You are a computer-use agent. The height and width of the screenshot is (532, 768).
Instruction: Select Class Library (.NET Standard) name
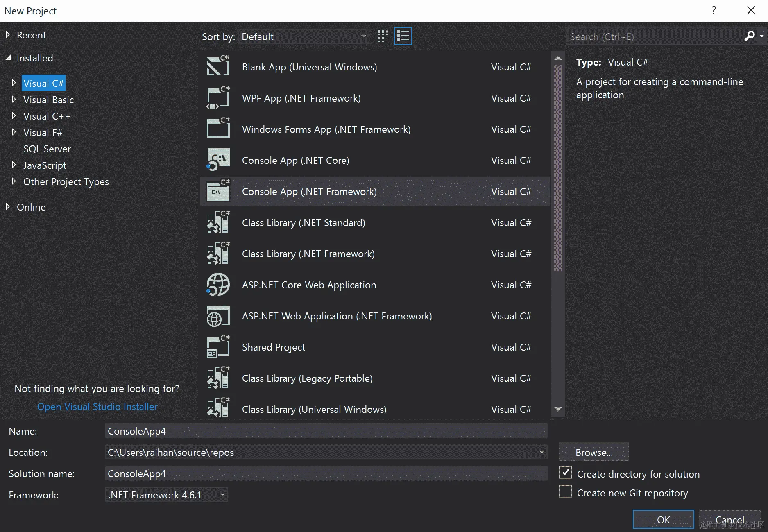pyautogui.click(x=304, y=223)
